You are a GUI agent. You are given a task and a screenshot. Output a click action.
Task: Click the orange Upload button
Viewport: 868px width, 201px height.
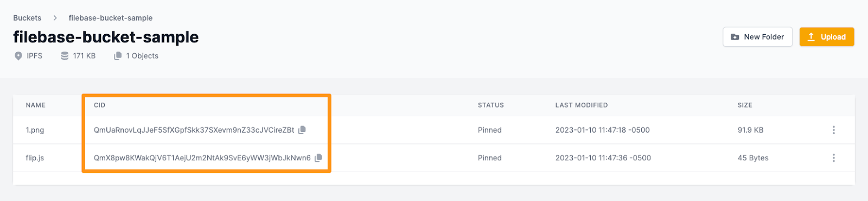[x=827, y=37]
